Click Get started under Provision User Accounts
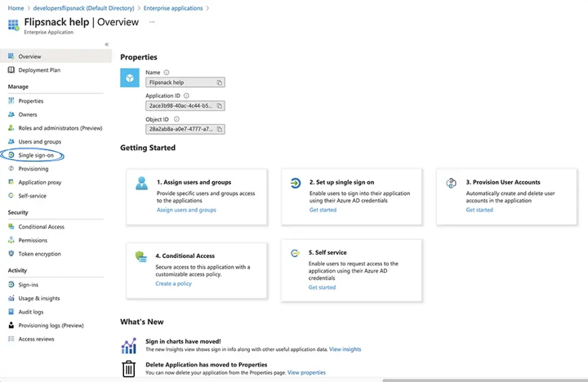 click(x=479, y=210)
